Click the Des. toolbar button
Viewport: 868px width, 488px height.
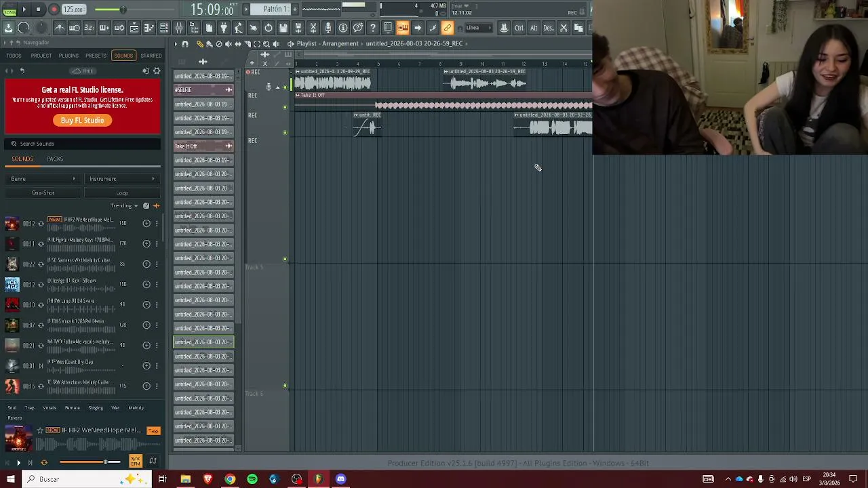coord(549,28)
